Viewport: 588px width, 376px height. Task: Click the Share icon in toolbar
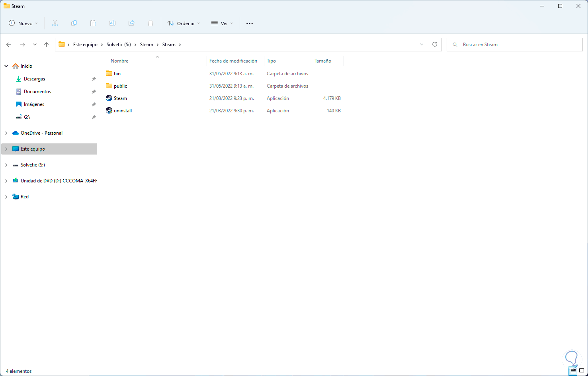pyautogui.click(x=131, y=23)
